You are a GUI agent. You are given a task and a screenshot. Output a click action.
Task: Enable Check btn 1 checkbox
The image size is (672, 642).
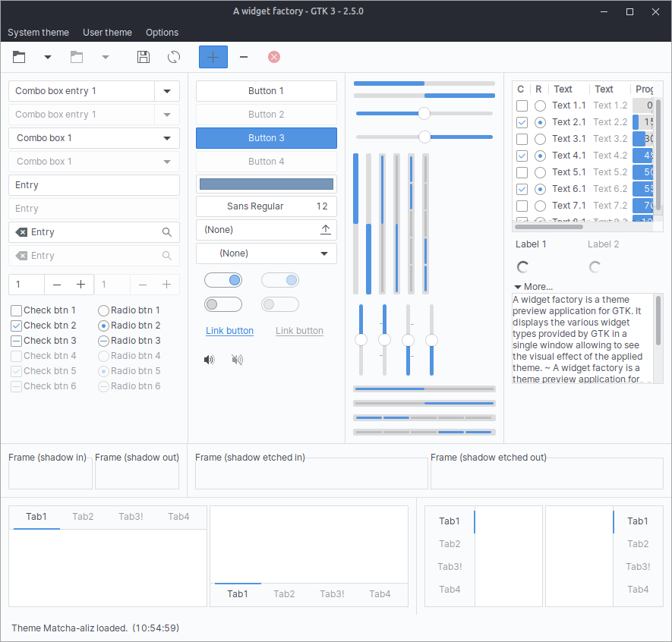16,310
